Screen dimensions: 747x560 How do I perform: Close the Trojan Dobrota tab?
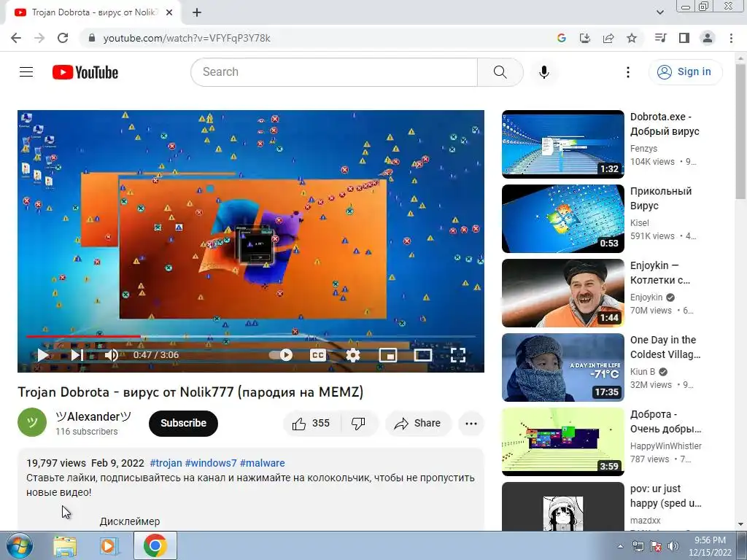click(x=169, y=12)
